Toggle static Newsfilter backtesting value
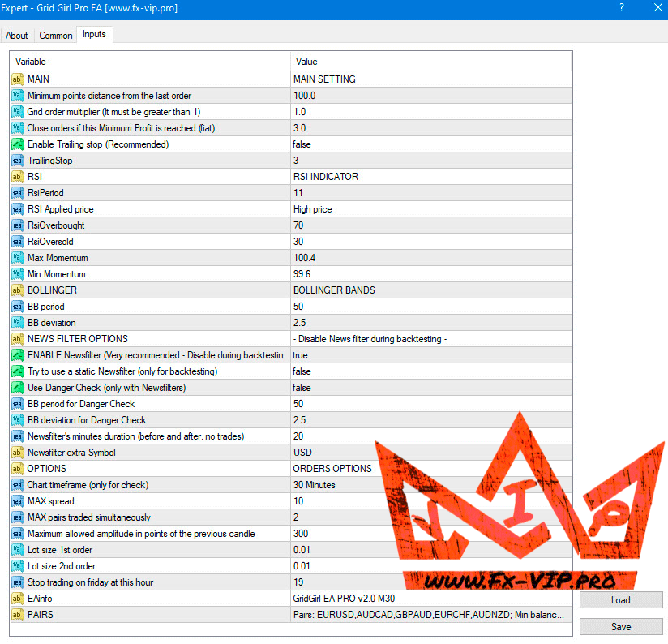Image resolution: width=668 pixels, height=644 pixels. 430,371
